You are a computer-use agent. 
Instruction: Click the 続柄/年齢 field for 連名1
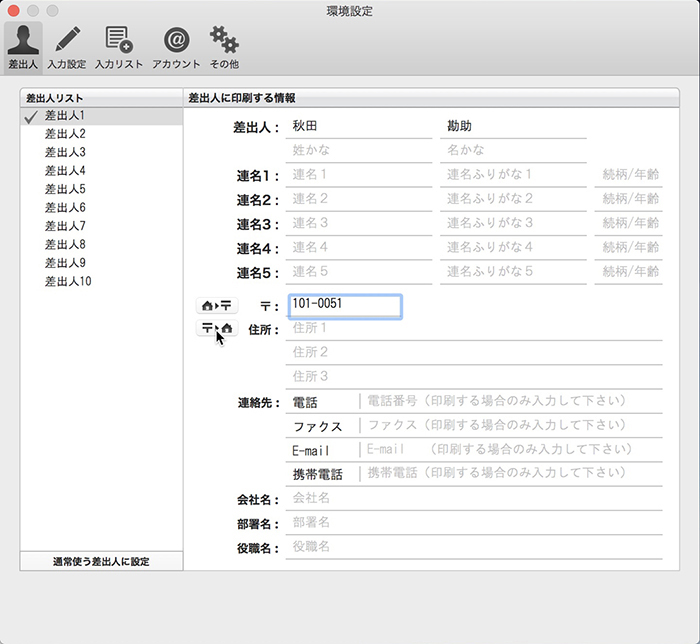628,175
